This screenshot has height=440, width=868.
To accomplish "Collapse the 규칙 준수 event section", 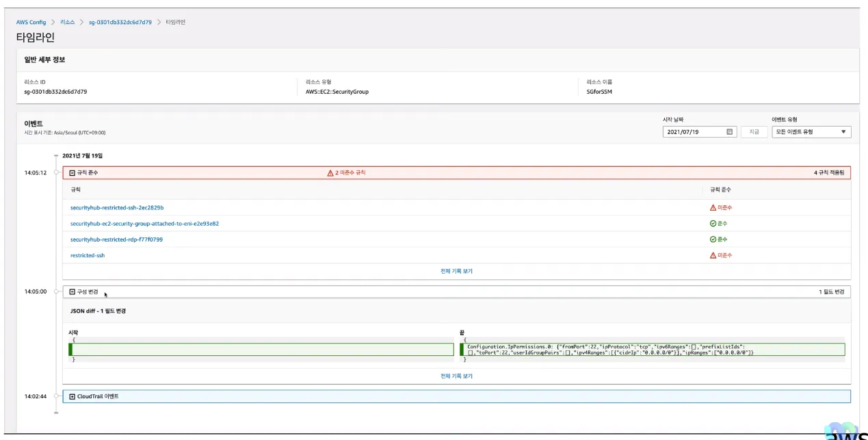I will 72,173.
